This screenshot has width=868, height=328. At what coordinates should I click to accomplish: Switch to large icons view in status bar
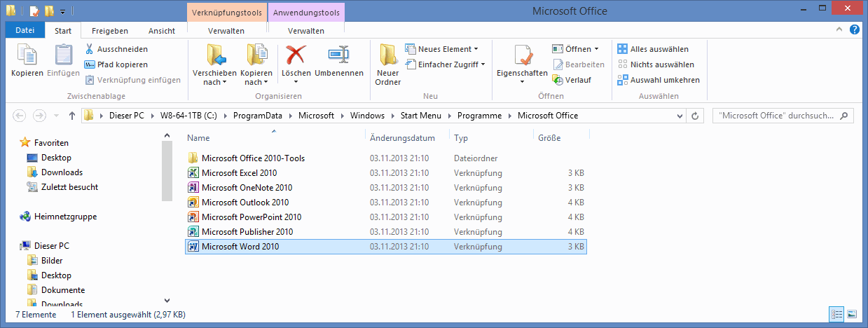tap(853, 315)
